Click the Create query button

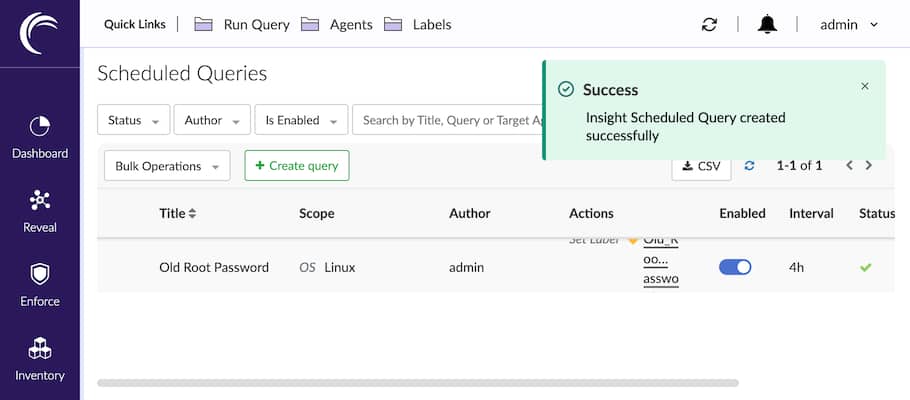pyautogui.click(x=297, y=166)
